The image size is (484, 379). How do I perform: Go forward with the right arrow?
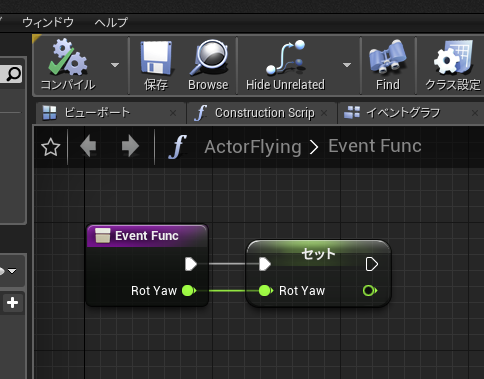coord(130,146)
